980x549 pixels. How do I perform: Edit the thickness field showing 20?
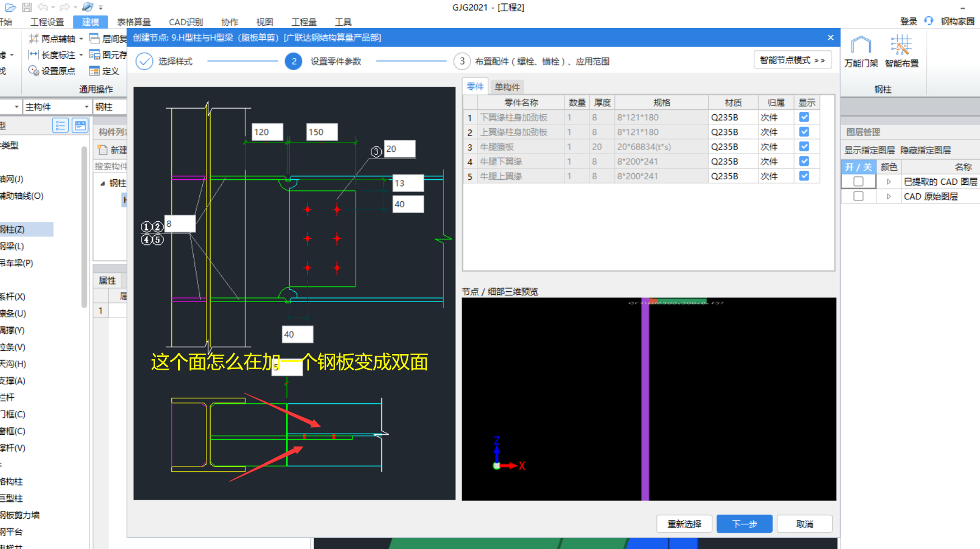[x=400, y=148]
